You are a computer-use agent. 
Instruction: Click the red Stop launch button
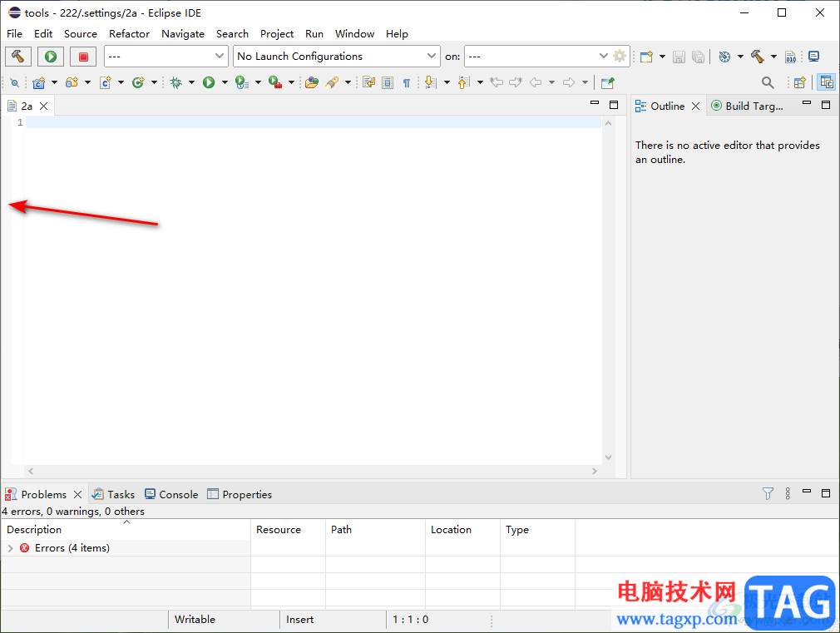click(83, 57)
